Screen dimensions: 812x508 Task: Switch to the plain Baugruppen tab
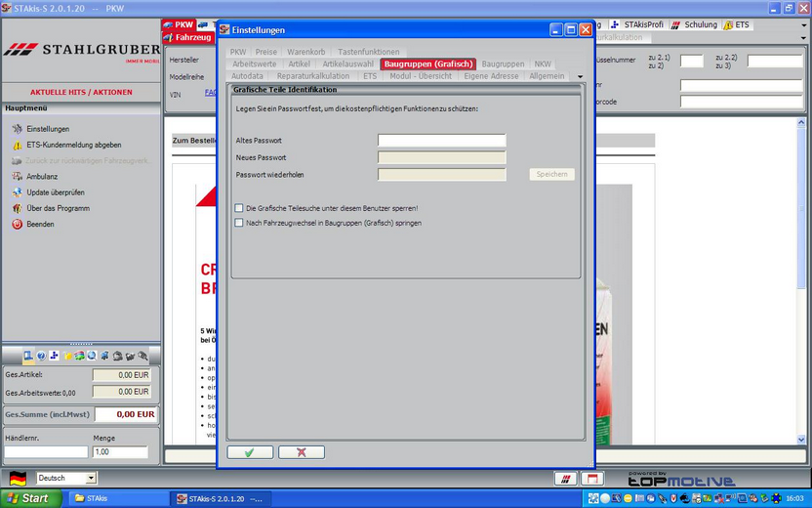pyautogui.click(x=503, y=63)
